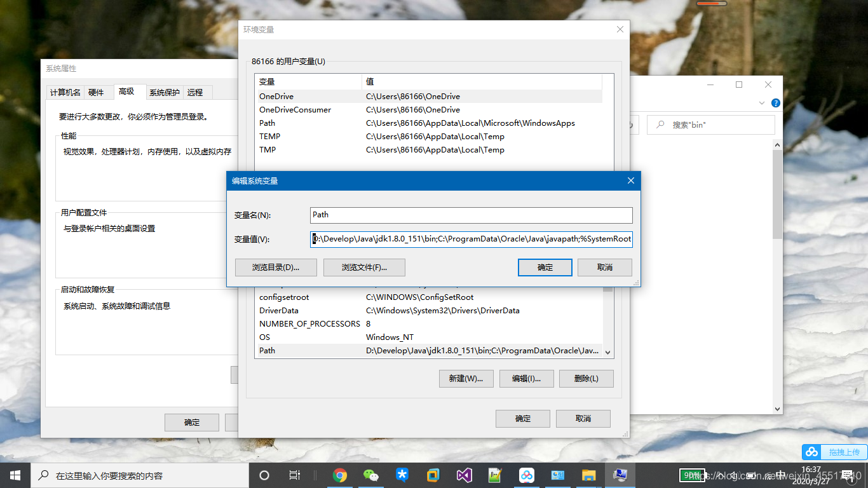Click Explorer window scrollbar down arrow
868x488 pixels.
777,409
